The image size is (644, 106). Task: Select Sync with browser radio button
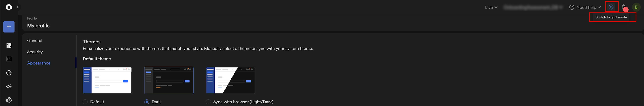tap(208, 102)
